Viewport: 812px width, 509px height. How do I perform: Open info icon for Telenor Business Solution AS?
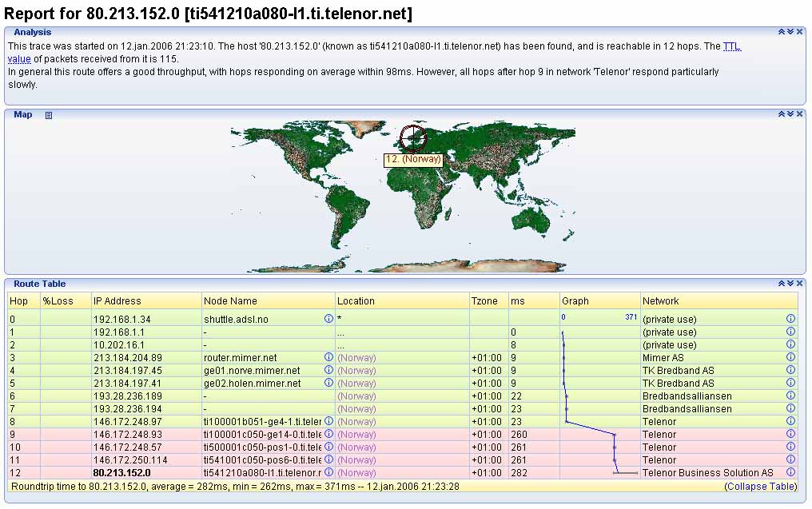[790, 472]
